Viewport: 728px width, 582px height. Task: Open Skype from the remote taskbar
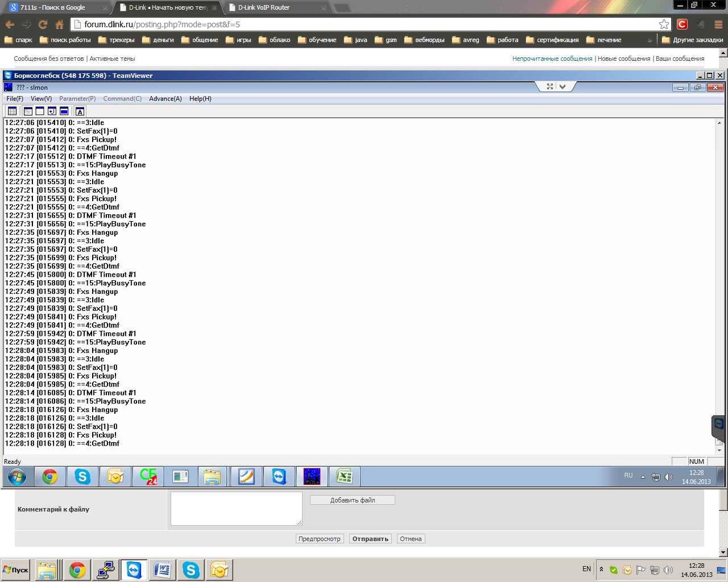click(x=82, y=477)
